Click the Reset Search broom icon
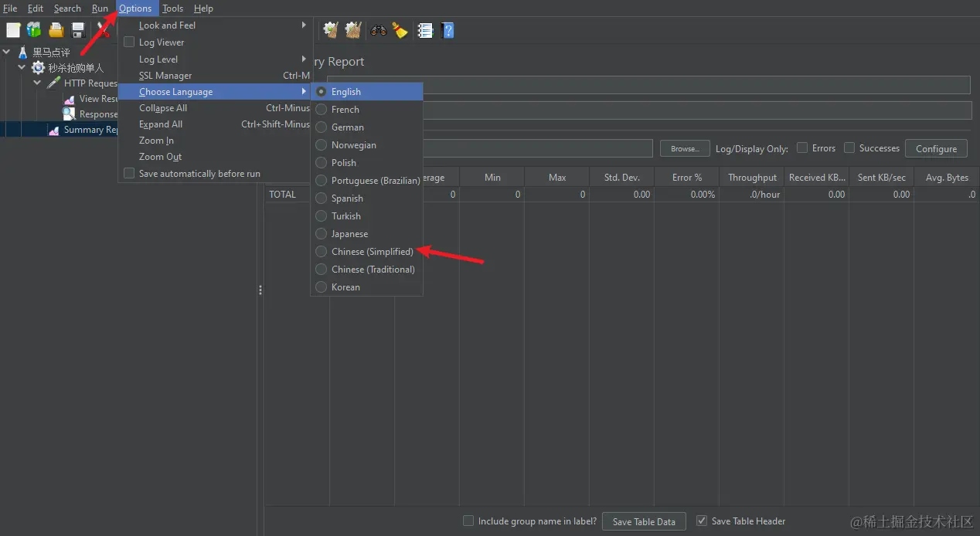 400,30
